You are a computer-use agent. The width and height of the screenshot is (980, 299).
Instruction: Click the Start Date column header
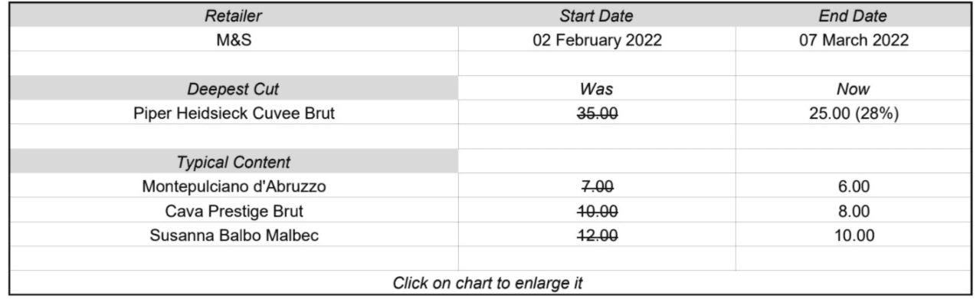click(x=597, y=15)
